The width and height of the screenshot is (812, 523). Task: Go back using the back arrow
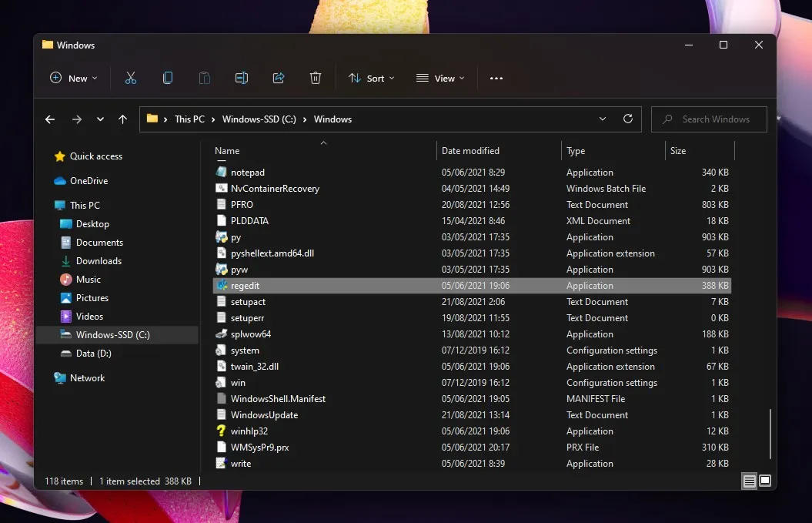coord(49,119)
